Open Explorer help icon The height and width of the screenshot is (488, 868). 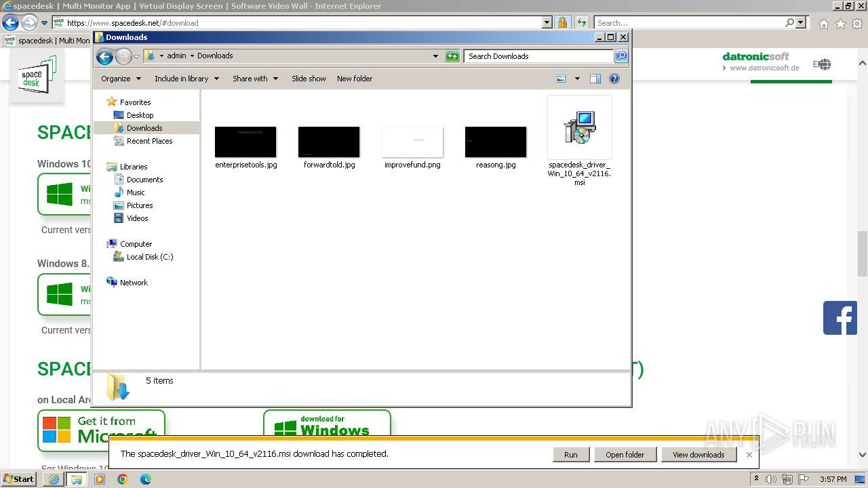614,79
